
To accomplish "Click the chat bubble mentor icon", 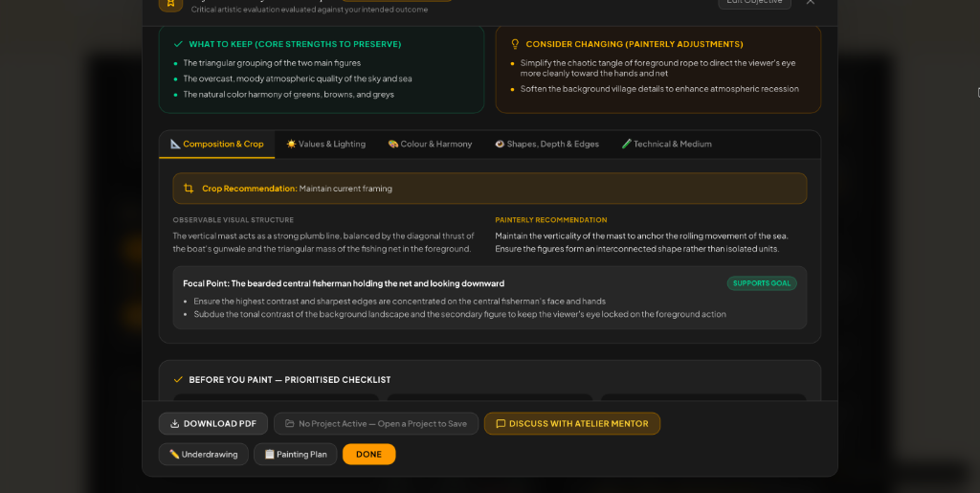I will pos(501,424).
